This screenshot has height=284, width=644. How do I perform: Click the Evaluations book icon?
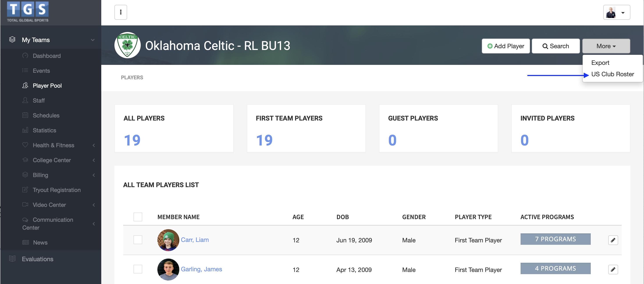[12, 259]
